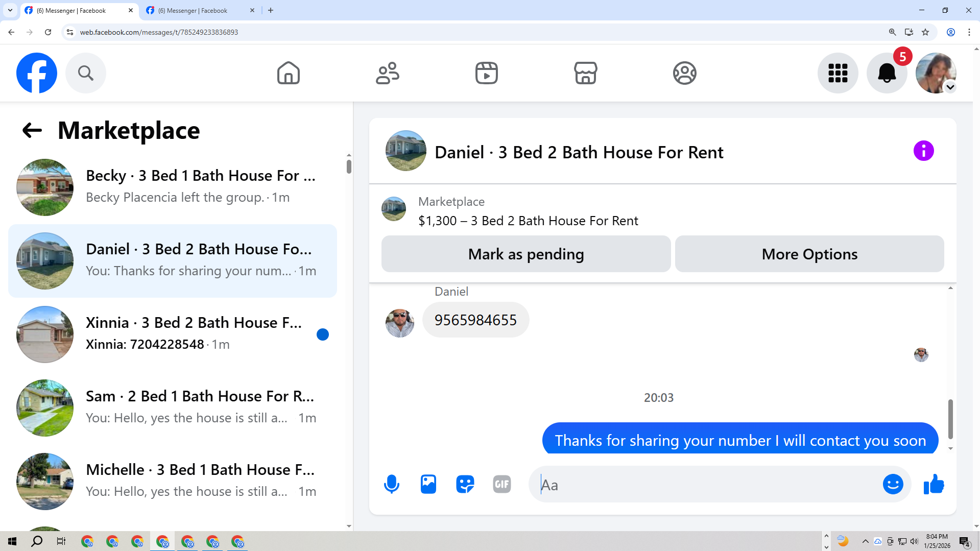The image size is (980, 551).
Task: Open Michelle 3 Bed 1 Bath conversation
Action: (x=173, y=482)
